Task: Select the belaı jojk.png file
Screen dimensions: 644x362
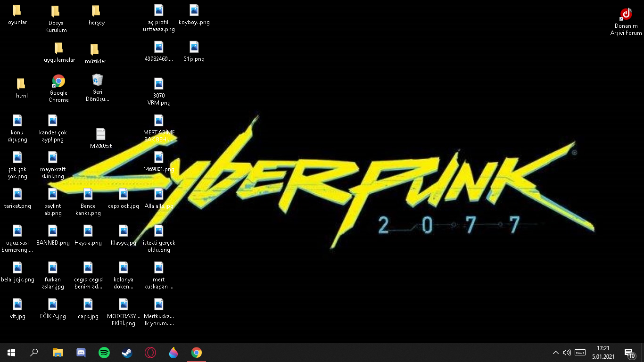Action: (x=17, y=272)
